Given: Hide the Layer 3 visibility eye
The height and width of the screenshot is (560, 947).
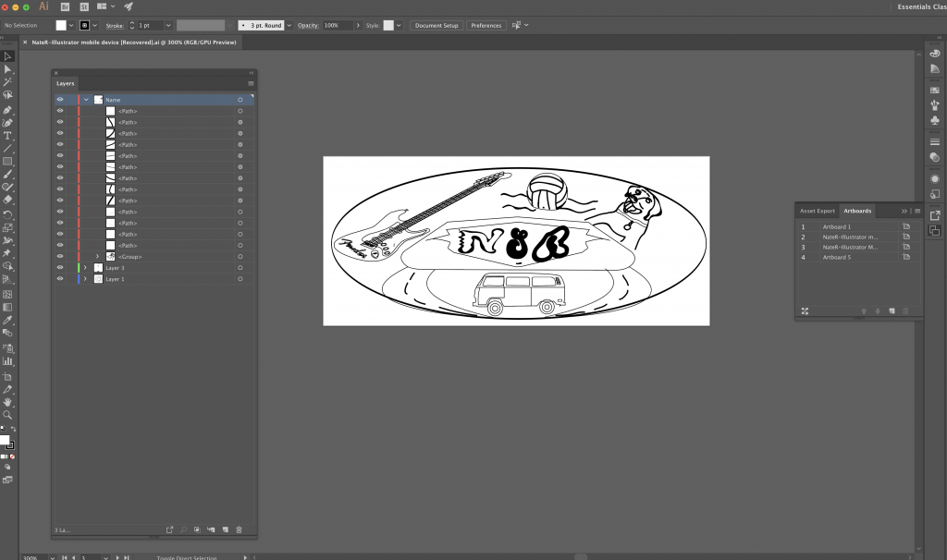Looking at the screenshot, I should point(60,267).
